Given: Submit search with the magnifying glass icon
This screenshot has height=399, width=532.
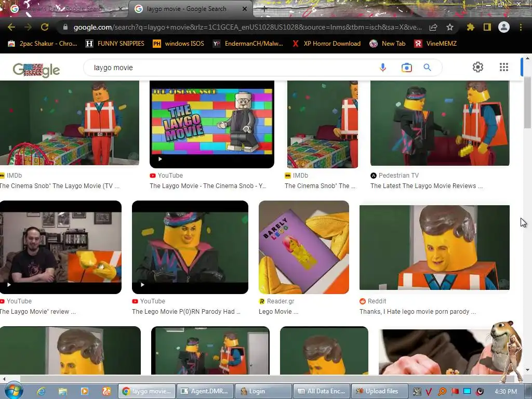Looking at the screenshot, I should coord(428,68).
